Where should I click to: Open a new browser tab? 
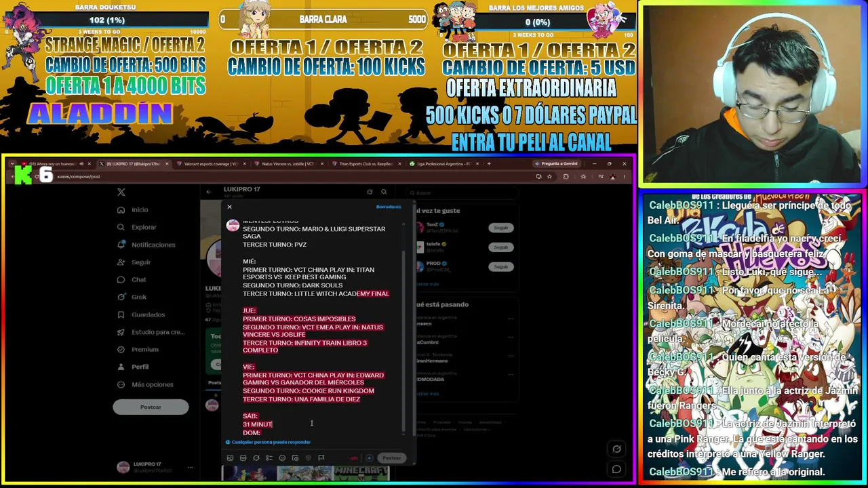[490, 163]
